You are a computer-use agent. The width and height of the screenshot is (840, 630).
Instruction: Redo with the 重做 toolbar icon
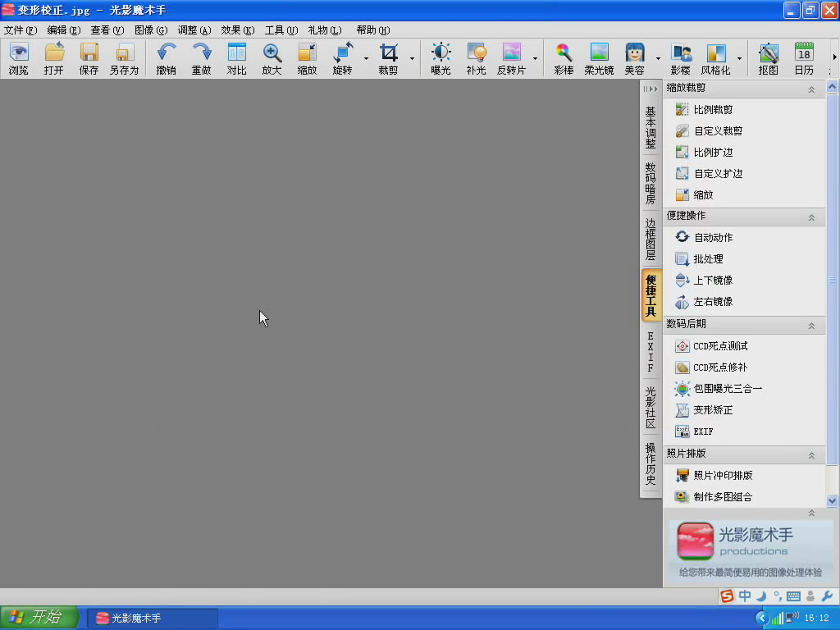[202, 58]
